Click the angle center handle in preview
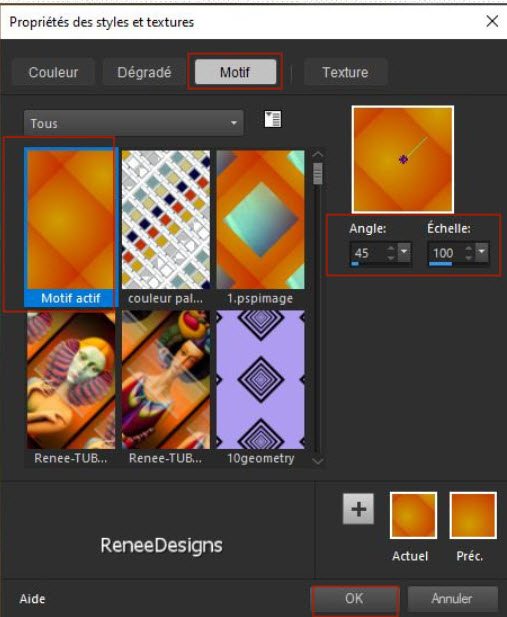Image resolution: width=507 pixels, height=617 pixels. tap(403, 159)
